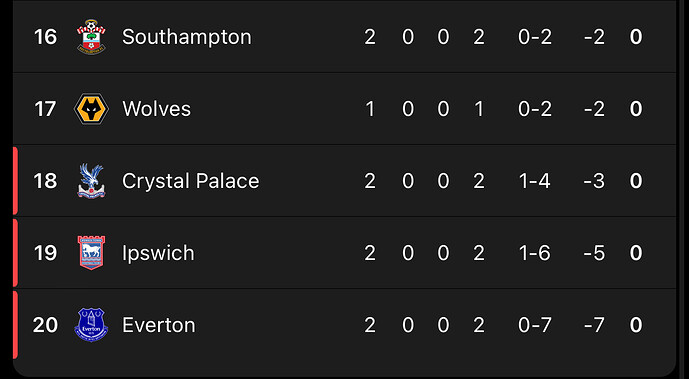The height and width of the screenshot is (379, 689).
Task: Tap the Wolves club badge
Action: [x=91, y=109]
